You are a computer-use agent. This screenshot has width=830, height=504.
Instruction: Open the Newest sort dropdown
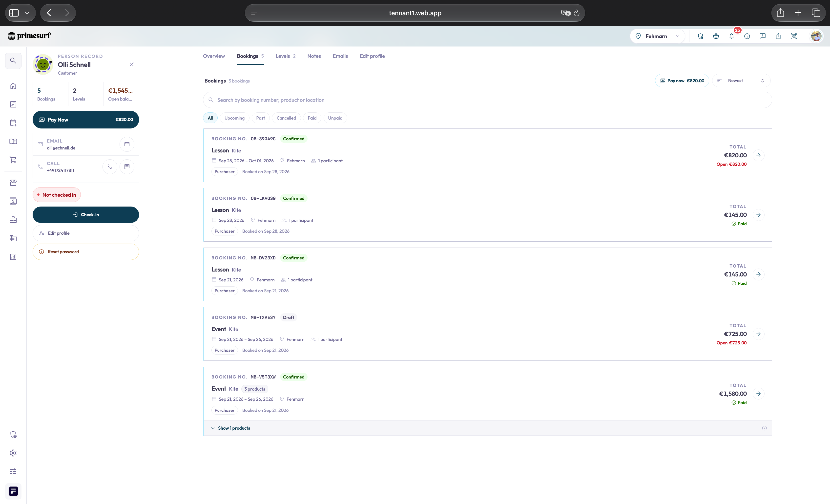pos(741,81)
